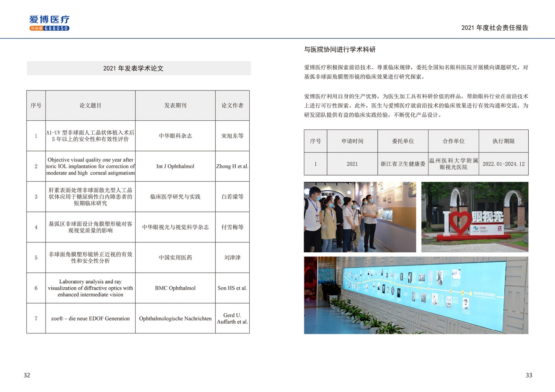Click the 与医院协同进行学术科研 section heading
The height and width of the screenshot is (392, 555).
340,50
